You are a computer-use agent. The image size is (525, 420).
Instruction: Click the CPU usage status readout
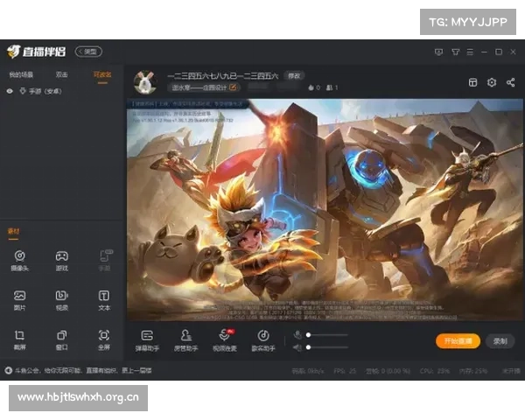click(x=435, y=371)
